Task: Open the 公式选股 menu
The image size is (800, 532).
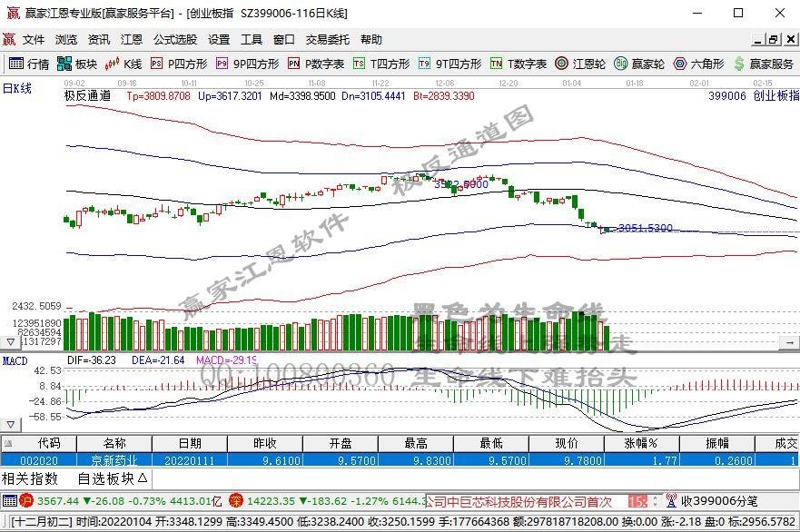Action: pos(175,39)
